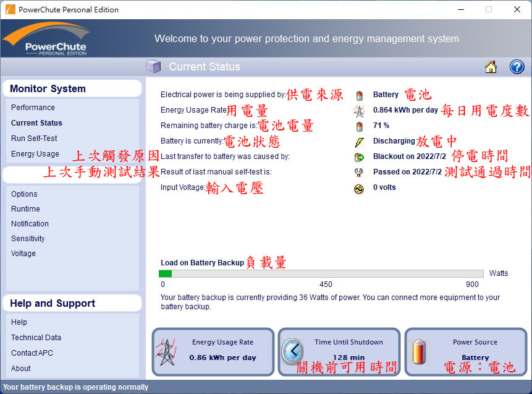
Task: Click the 'Blackout on 2022/7/2' text
Action: click(x=410, y=156)
